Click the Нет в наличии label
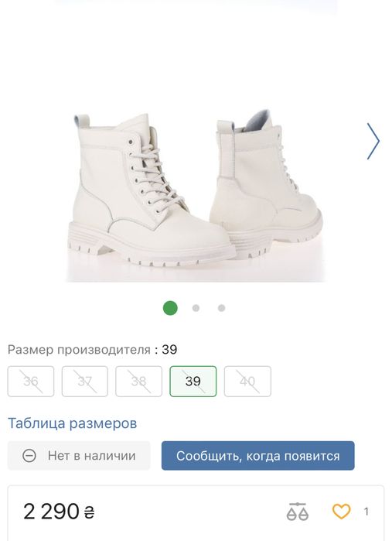The width and height of the screenshot is (392, 541). pyautogui.click(x=92, y=456)
